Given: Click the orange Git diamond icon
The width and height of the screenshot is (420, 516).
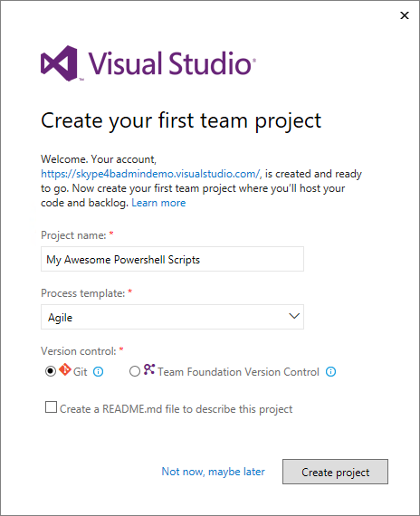Looking at the screenshot, I should (65, 369).
